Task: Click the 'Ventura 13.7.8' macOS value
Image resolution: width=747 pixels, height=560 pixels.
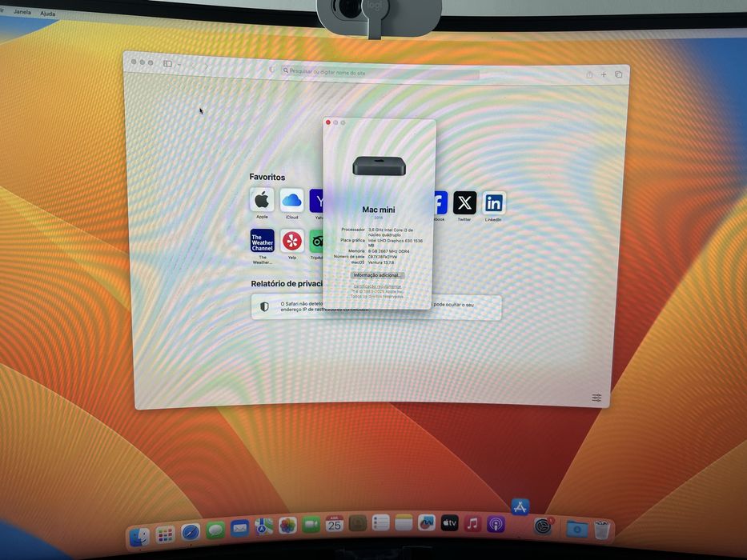Action: pyautogui.click(x=381, y=262)
